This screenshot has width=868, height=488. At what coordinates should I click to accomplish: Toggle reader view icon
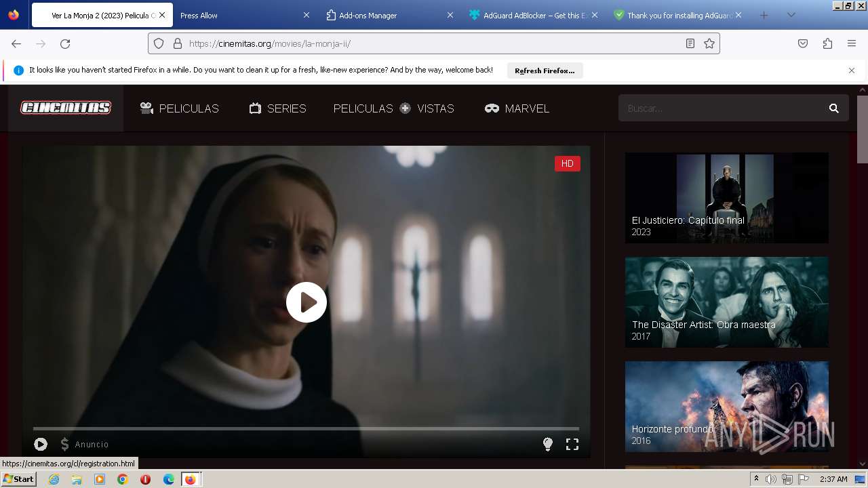click(x=690, y=43)
